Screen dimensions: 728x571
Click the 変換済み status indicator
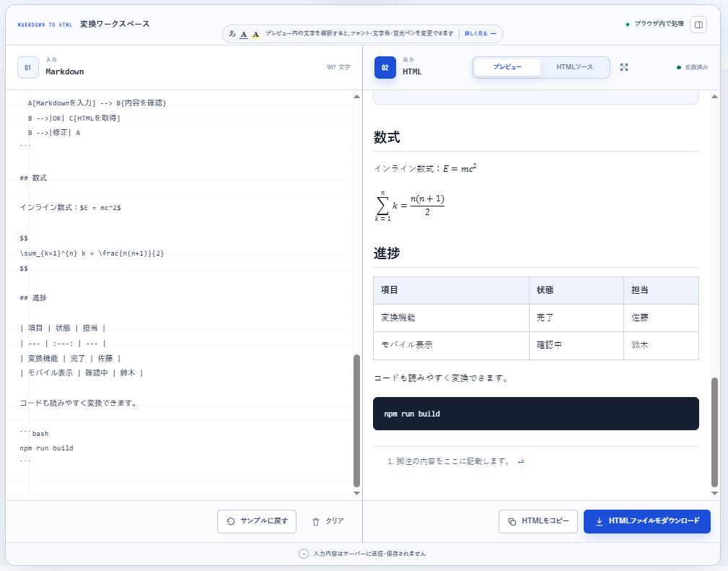coord(692,67)
